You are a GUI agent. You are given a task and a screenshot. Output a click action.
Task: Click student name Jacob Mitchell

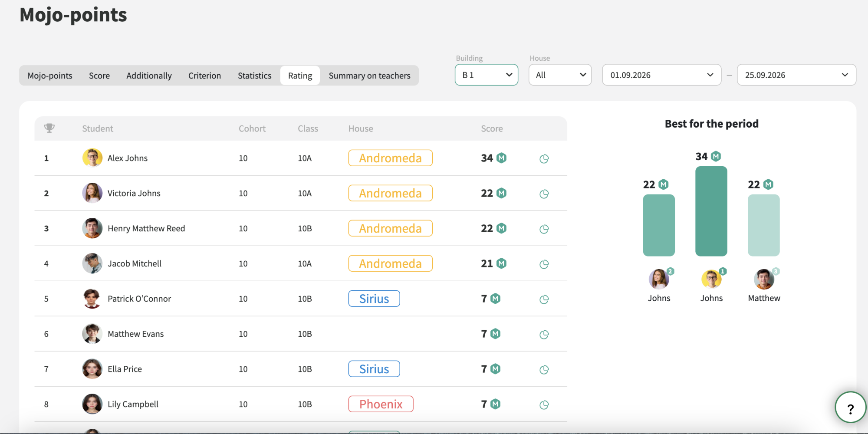click(x=135, y=263)
